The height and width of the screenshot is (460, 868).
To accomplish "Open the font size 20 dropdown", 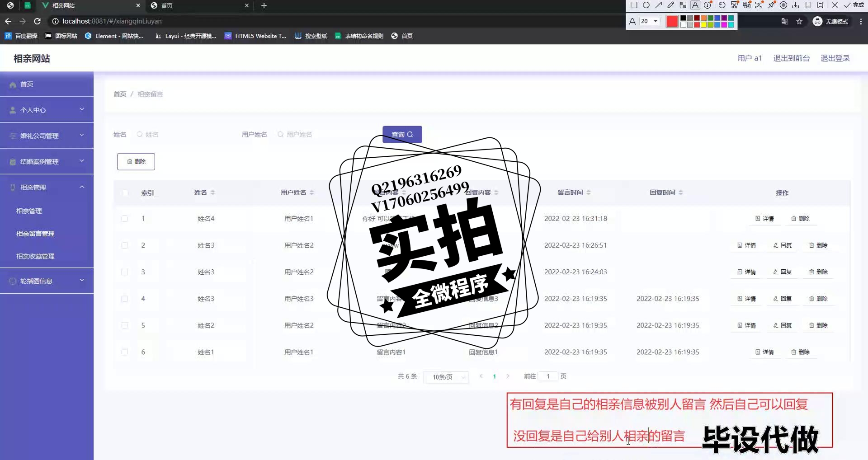I will point(650,21).
